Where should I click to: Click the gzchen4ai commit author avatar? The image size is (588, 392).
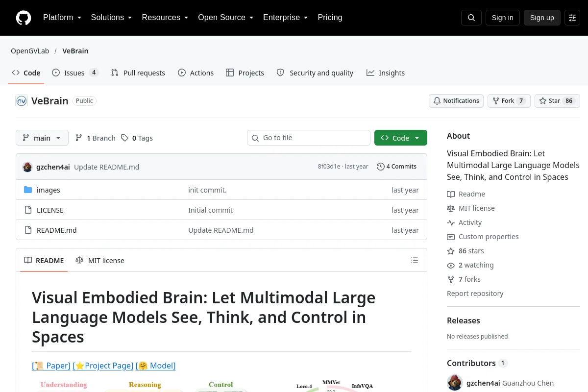click(27, 167)
